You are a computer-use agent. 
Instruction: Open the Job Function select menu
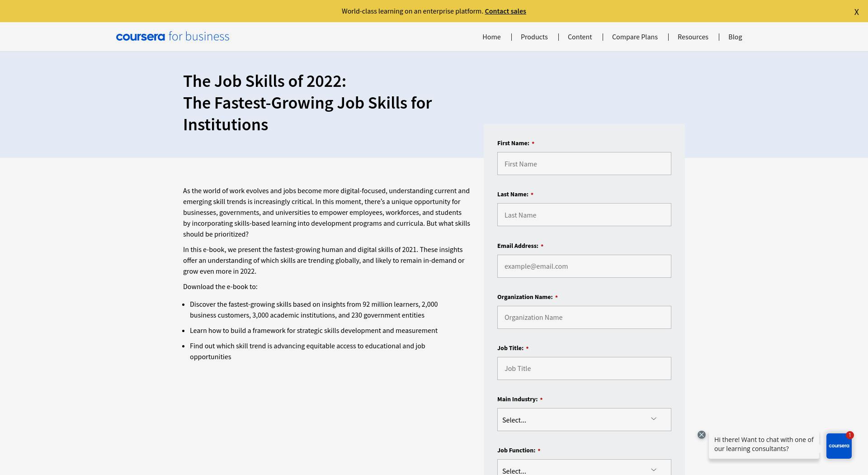(x=584, y=468)
